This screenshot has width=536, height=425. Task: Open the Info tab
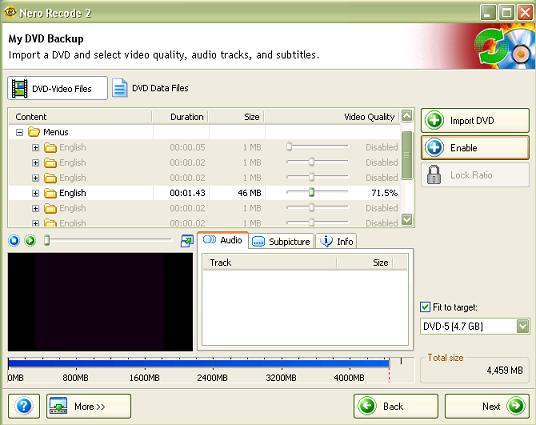(336, 241)
